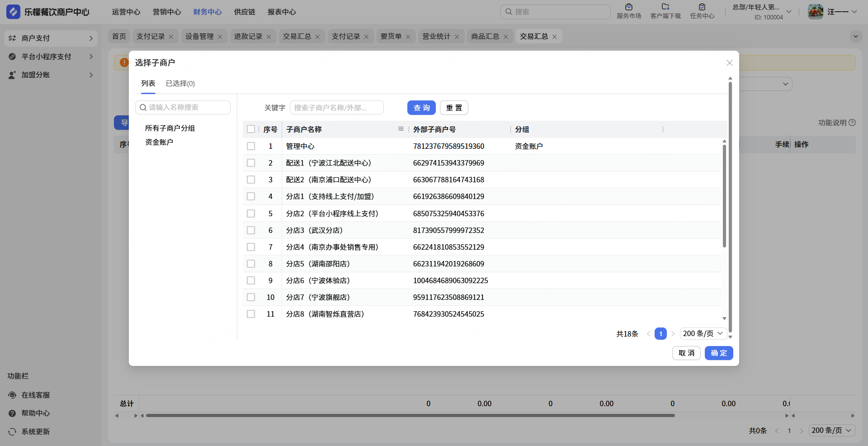Image resolution: width=868 pixels, height=446 pixels.
Task: Toggle the select-all checkbox in table header
Action: pos(251,129)
